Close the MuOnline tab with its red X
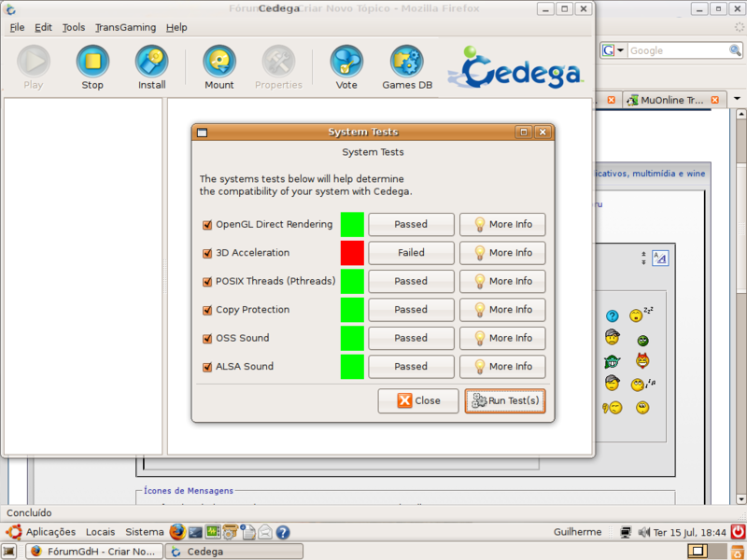Viewport: 747px width, 560px height. click(714, 100)
